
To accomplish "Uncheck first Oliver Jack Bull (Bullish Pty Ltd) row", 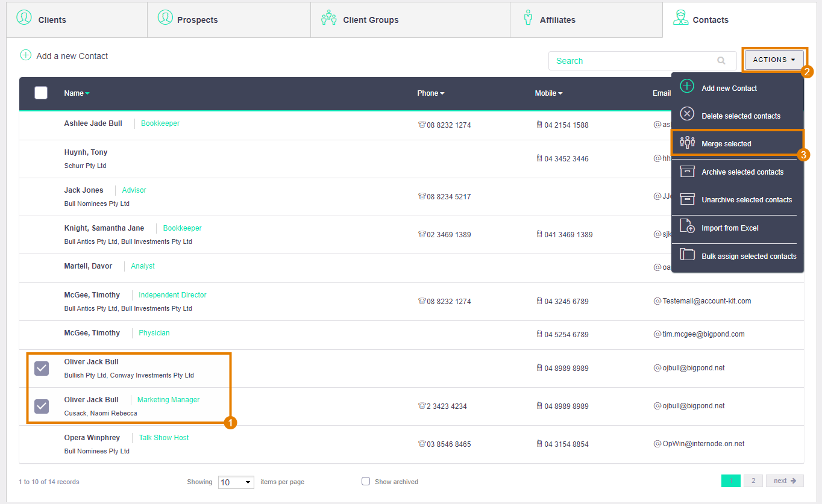I will point(42,368).
